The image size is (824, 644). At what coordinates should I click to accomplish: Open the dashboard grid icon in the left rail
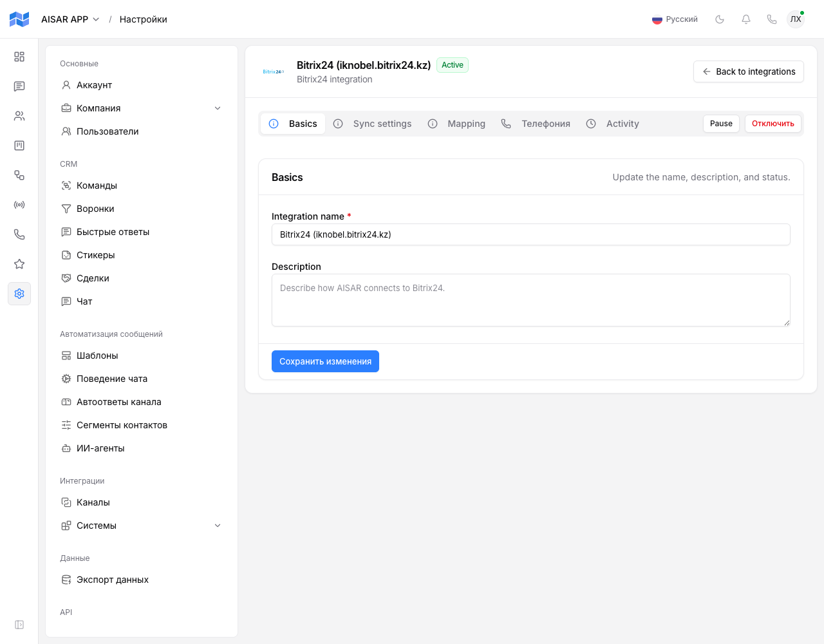tap(19, 57)
